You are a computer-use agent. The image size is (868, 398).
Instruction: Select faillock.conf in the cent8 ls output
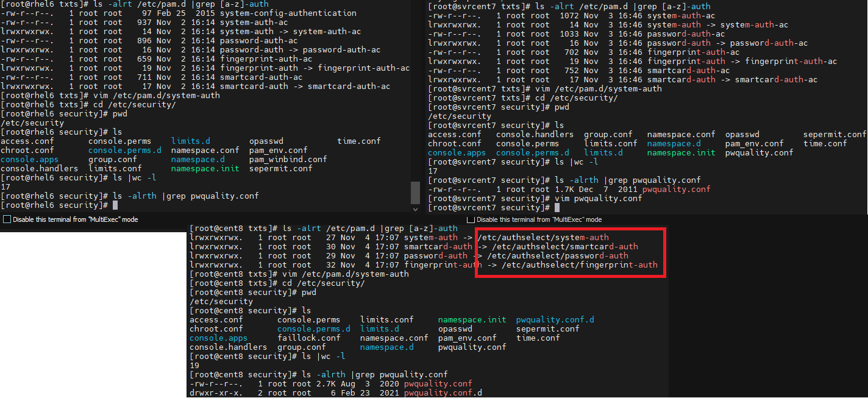click(x=309, y=338)
